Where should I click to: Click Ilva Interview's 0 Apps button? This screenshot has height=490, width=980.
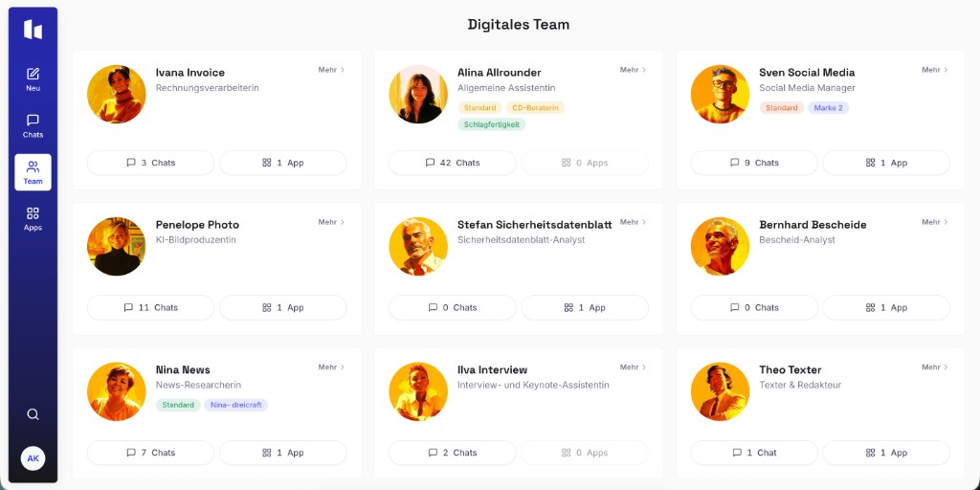coord(585,453)
